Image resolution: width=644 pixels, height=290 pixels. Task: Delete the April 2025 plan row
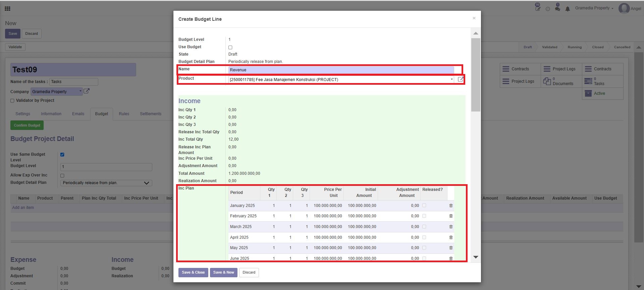pyautogui.click(x=451, y=237)
